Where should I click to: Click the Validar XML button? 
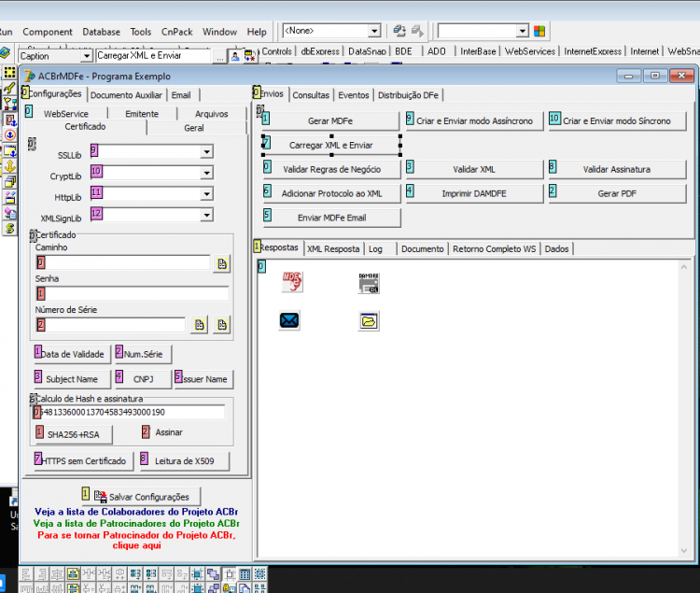474,169
